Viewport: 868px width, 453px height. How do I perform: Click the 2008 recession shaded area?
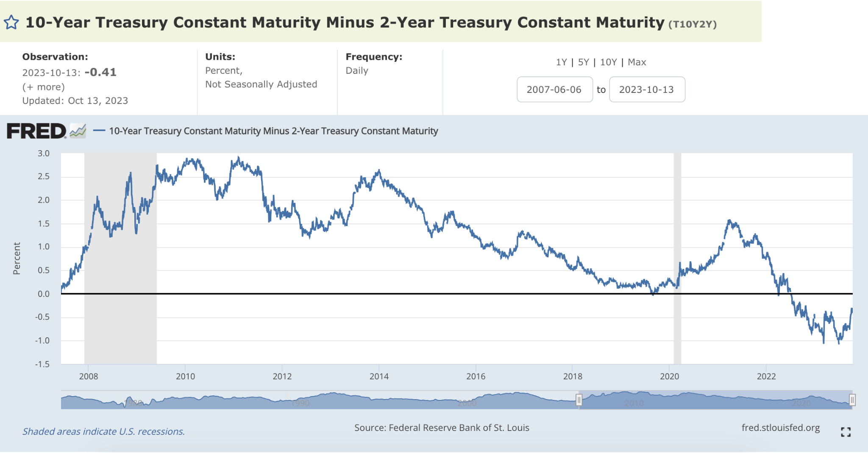[120, 258]
